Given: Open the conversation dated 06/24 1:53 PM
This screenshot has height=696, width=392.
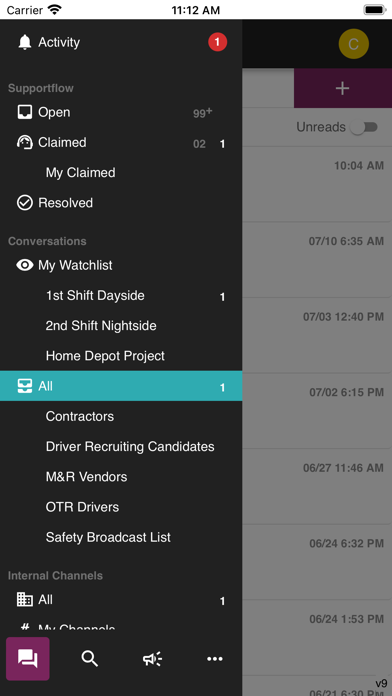Looking at the screenshot, I should point(317,637).
